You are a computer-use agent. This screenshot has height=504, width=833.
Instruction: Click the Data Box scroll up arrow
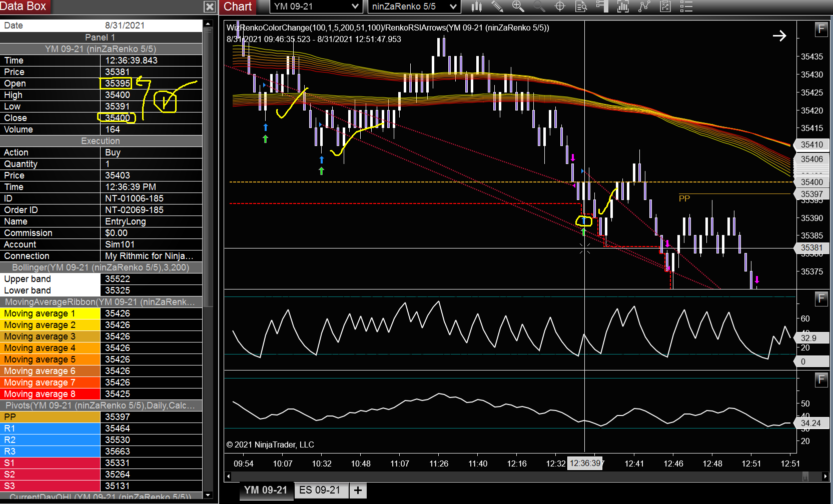point(208,24)
